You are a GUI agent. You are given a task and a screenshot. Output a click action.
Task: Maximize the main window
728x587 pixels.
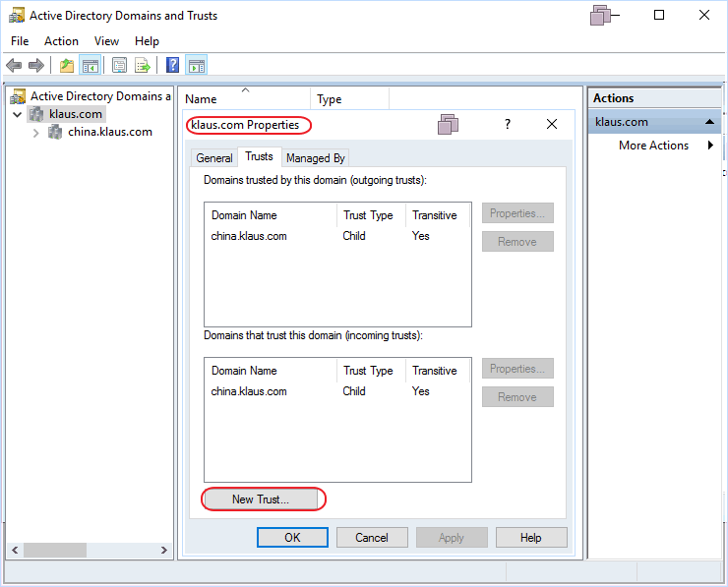[x=659, y=15]
